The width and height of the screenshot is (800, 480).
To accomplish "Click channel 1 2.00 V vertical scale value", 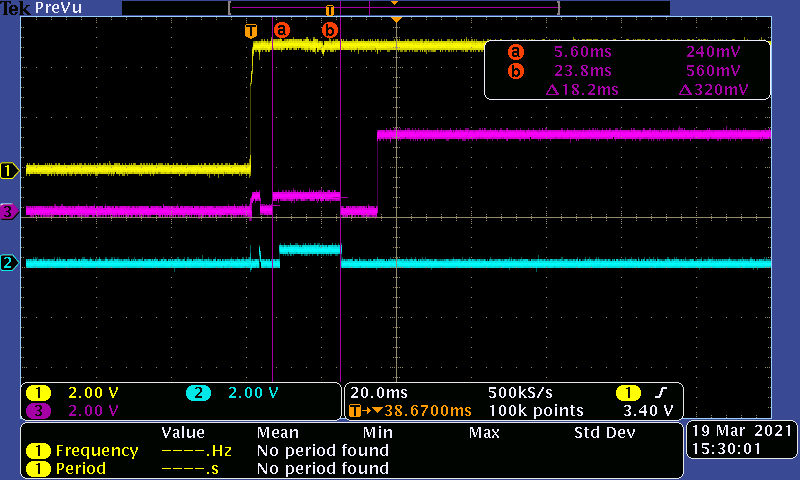I will [93, 393].
